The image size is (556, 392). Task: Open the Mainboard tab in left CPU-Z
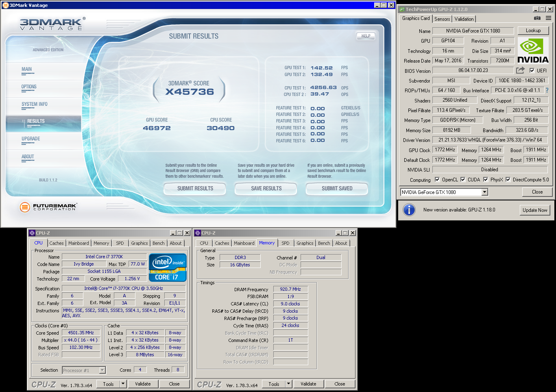[x=78, y=243]
